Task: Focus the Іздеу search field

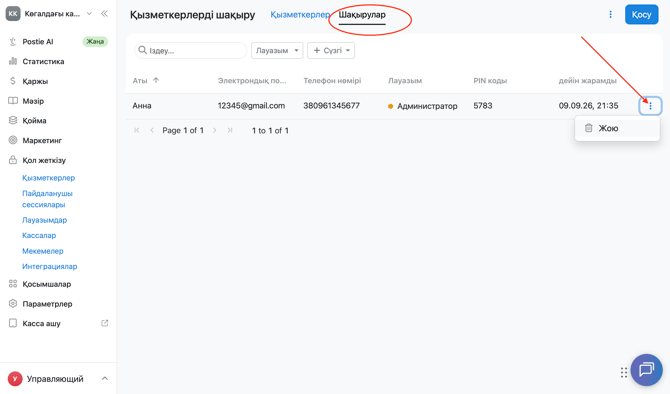Action: (x=191, y=50)
